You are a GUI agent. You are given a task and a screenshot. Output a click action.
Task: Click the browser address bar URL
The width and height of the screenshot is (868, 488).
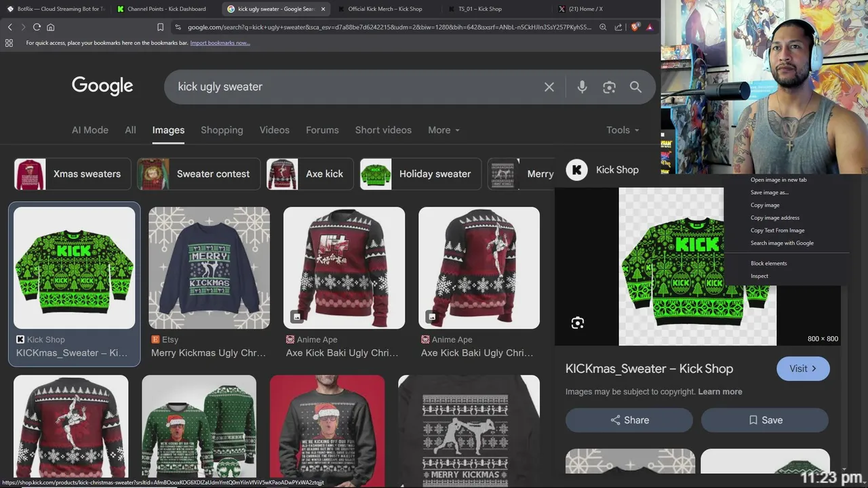389,27
